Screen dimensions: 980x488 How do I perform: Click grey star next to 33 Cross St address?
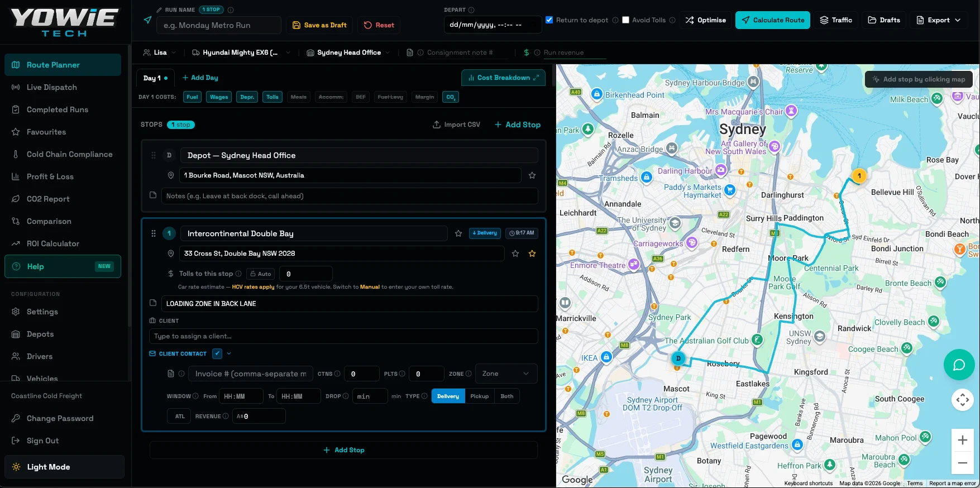point(515,253)
